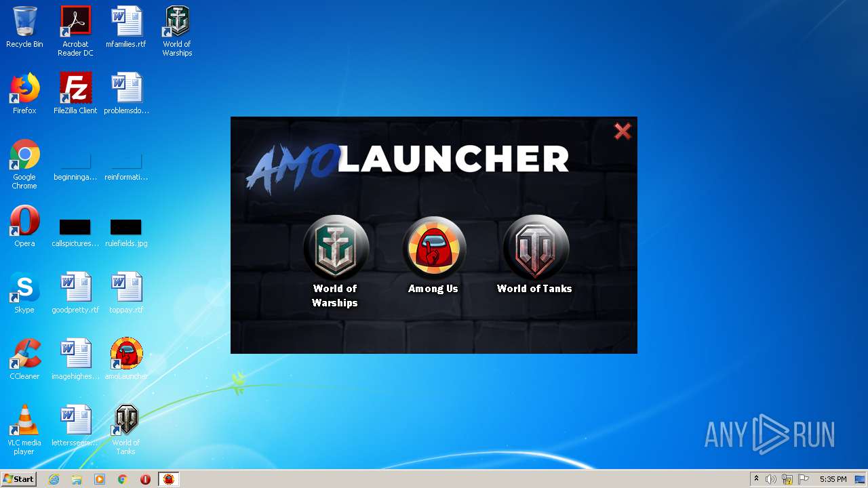This screenshot has height=488, width=868.
Task: Open the network connection tray icon
Action: pyautogui.click(x=787, y=479)
